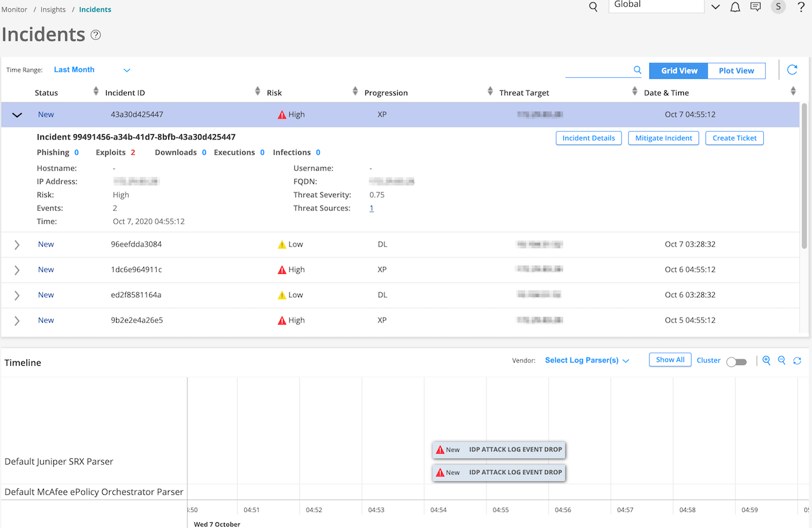Refresh the incidents grid
The image size is (812, 528).
coord(792,70)
